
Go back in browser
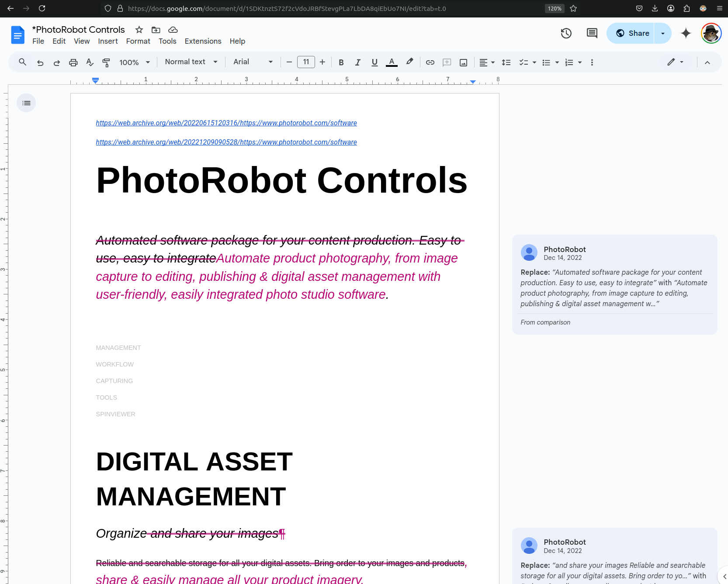tap(10, 8)
